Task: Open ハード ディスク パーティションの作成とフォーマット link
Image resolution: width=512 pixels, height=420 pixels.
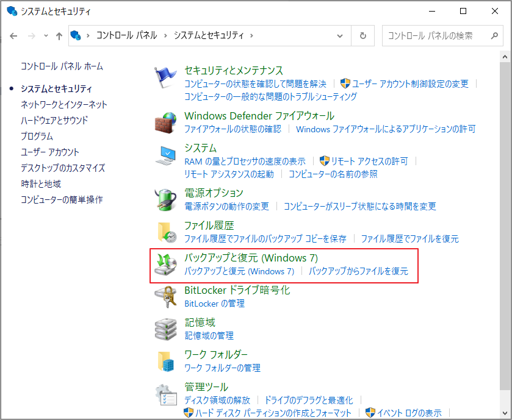Action: point(273,413)
